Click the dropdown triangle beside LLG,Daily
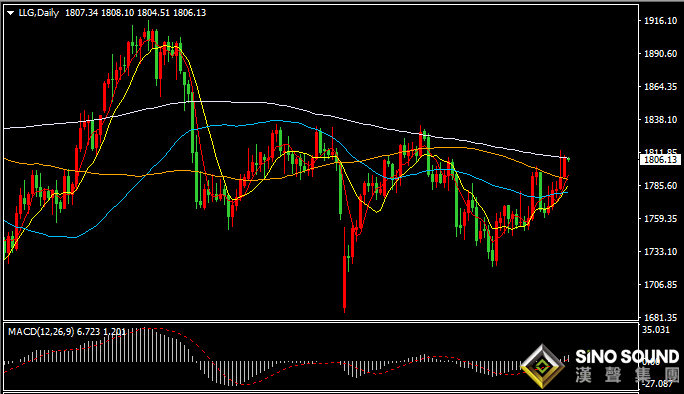The image size is (684, 394). tap(10, 14)
